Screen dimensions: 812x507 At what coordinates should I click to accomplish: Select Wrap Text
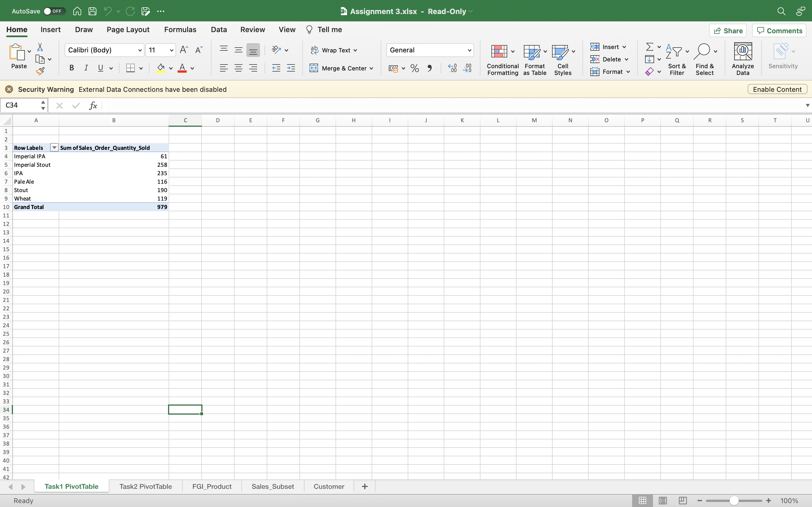[x=334, y=50]
